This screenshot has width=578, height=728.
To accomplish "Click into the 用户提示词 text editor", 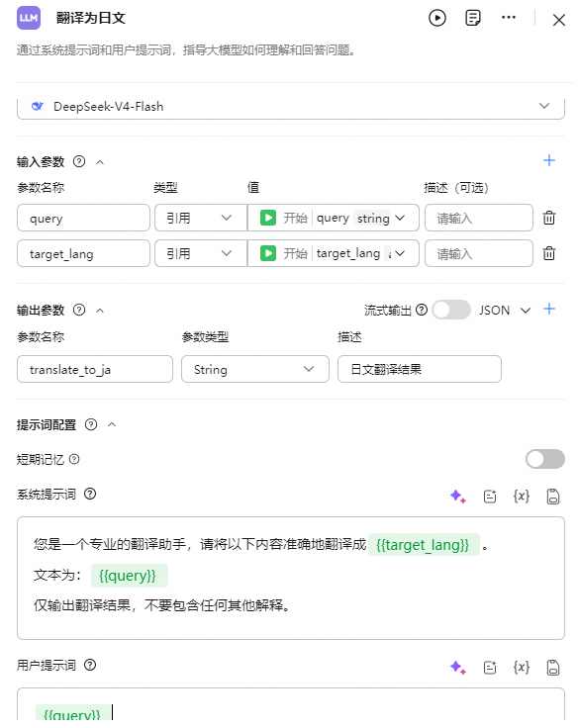I will [291, 705].
